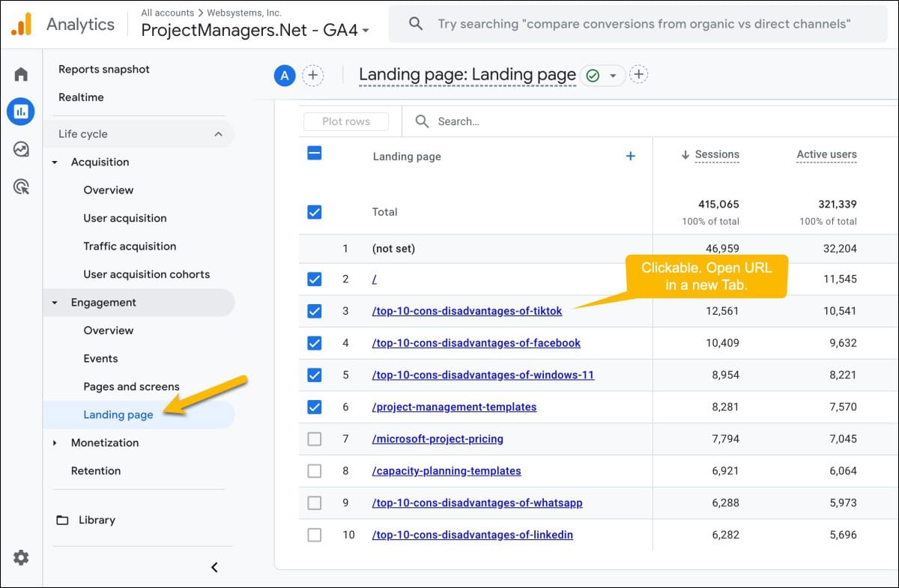Open the /top-10-cons-disadvantages-of-tiktok link
This screenshot has width=899, height=588.
467,311
